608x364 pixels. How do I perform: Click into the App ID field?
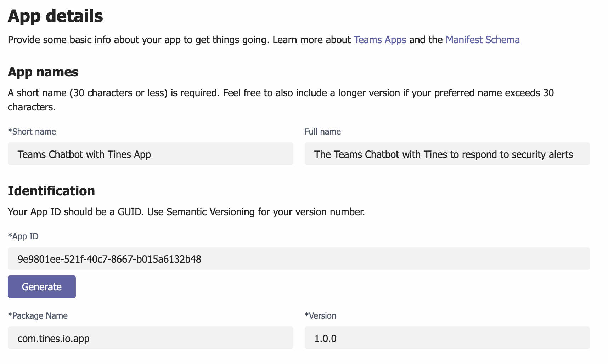[298, 259]
